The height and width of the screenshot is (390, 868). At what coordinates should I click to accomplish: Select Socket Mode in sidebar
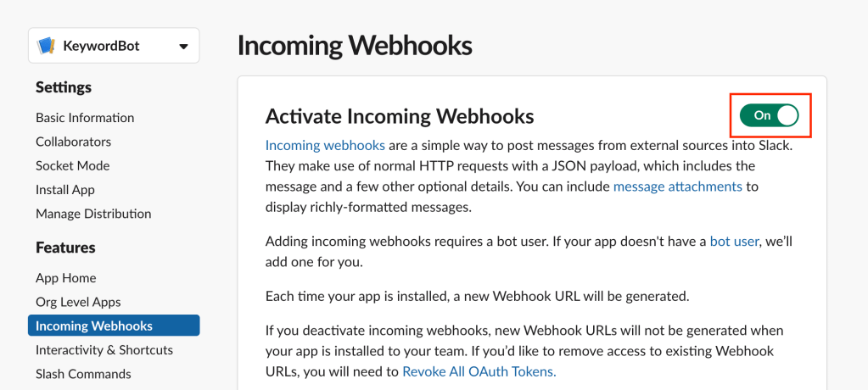pyautogui.click(x=72, y=165)
